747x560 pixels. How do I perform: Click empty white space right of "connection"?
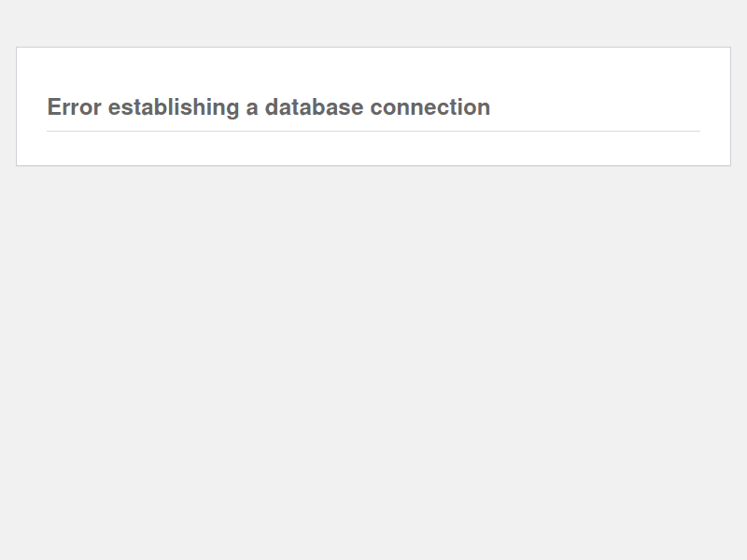[x=598, y=107]
